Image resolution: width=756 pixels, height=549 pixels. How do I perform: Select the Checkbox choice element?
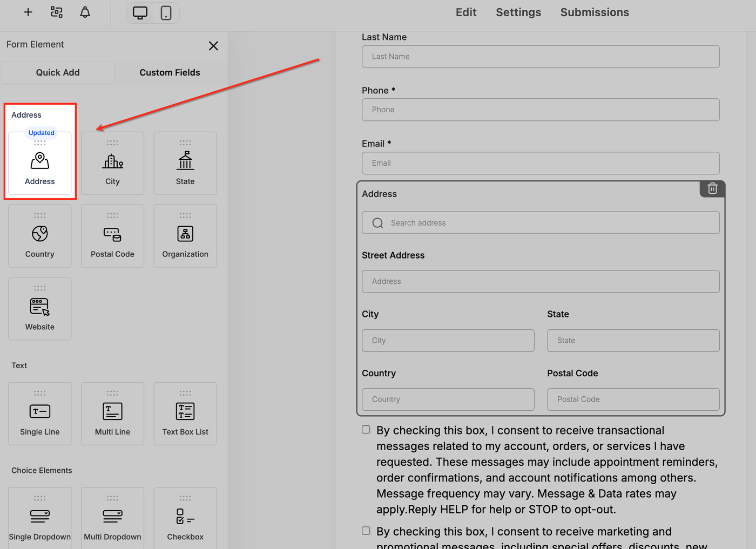click(185, 518)
